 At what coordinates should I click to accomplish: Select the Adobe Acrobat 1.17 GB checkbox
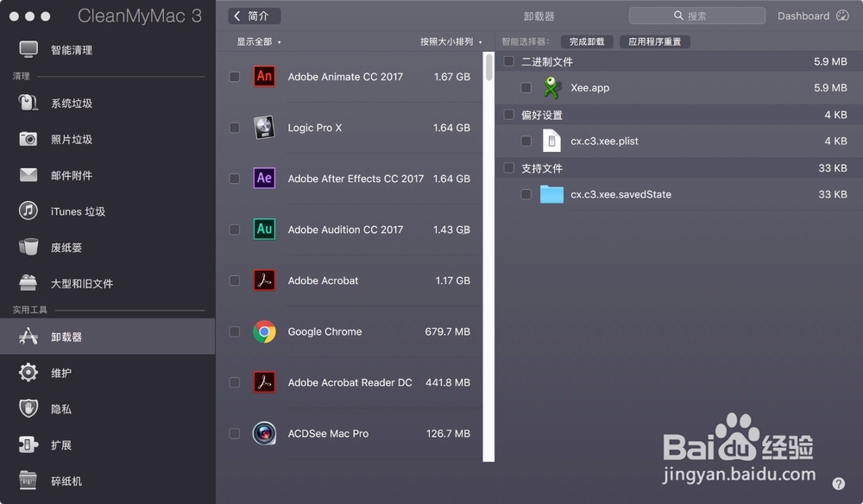[x=235, y=280]
